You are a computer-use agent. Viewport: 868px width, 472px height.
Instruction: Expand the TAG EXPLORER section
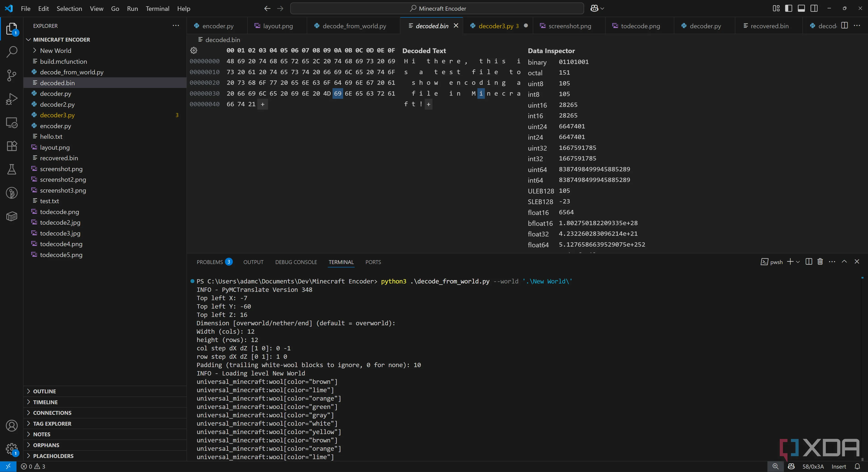coord(105,423)
